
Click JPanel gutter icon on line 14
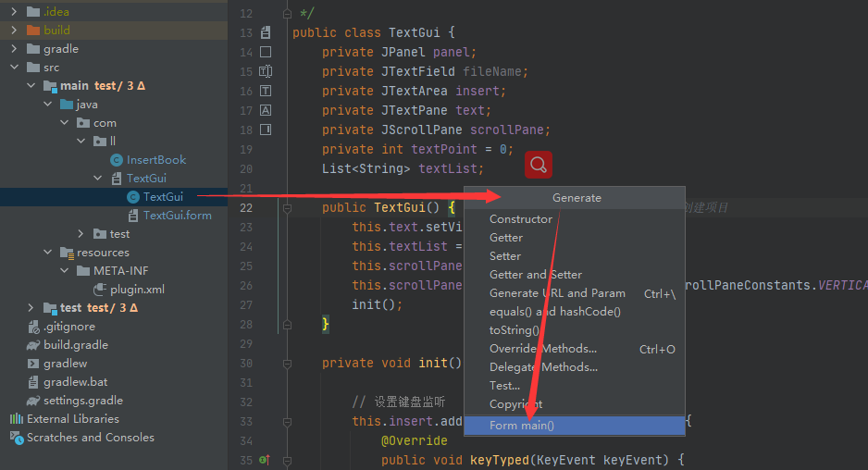266,52
